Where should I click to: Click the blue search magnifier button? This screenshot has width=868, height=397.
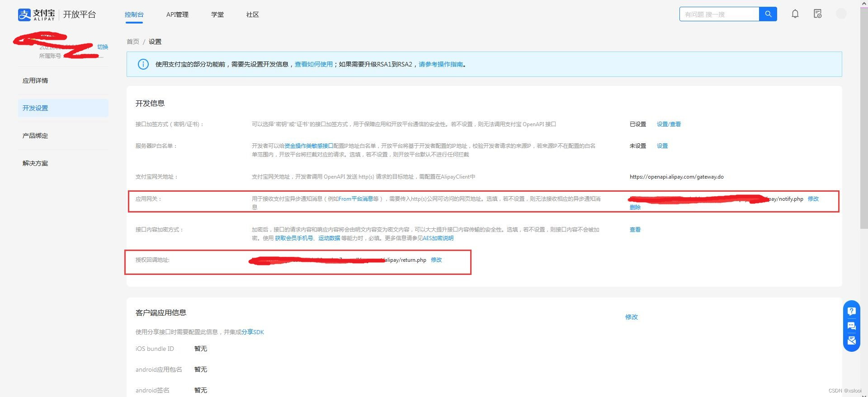pyautogui.click(x=768, y=14)
